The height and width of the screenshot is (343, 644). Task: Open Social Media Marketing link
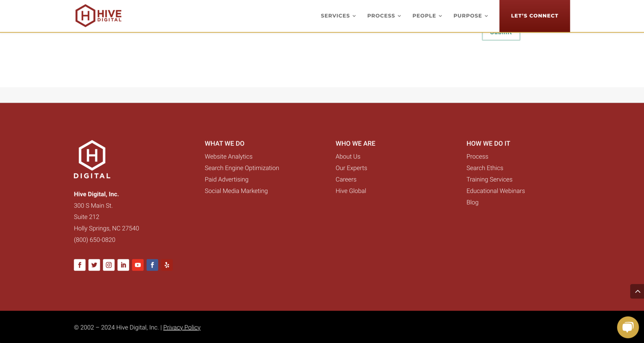point(236,191)
